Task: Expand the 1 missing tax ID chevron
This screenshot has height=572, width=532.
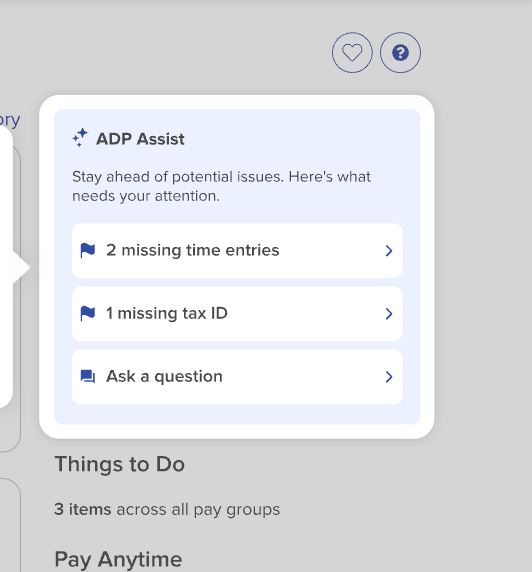Action: 389,314
